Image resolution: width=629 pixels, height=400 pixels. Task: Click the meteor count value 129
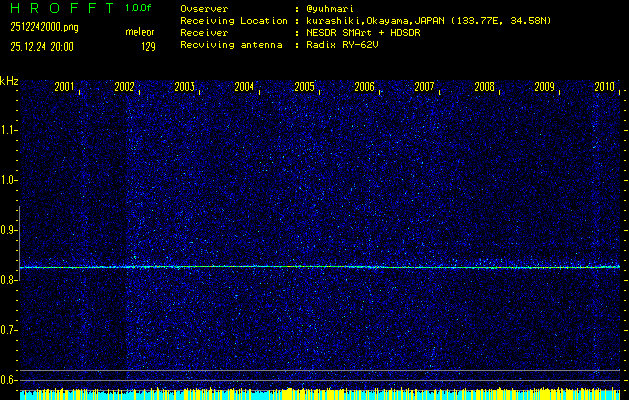pyautogui.click(x=148, y=46)
